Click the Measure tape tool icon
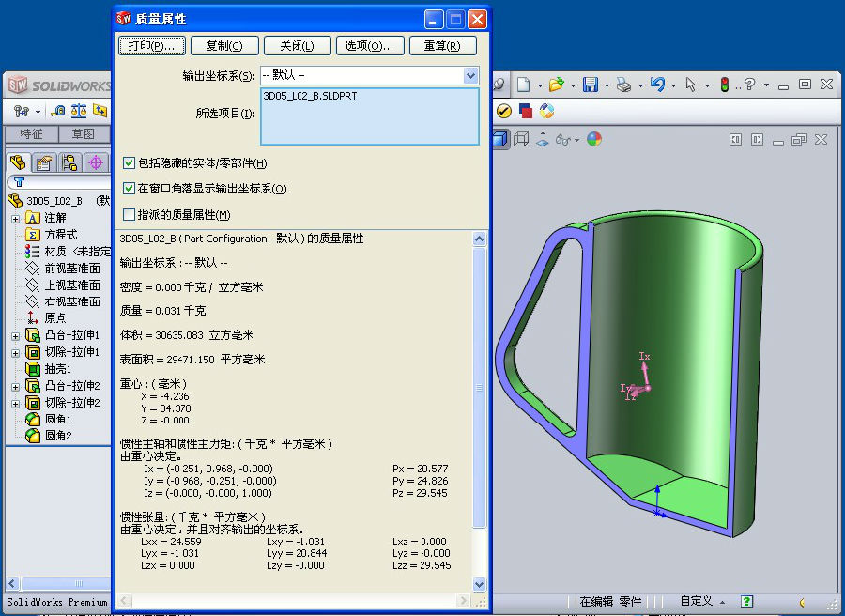The height and width of the screenshot is (616, 845). tap(58, 111)
